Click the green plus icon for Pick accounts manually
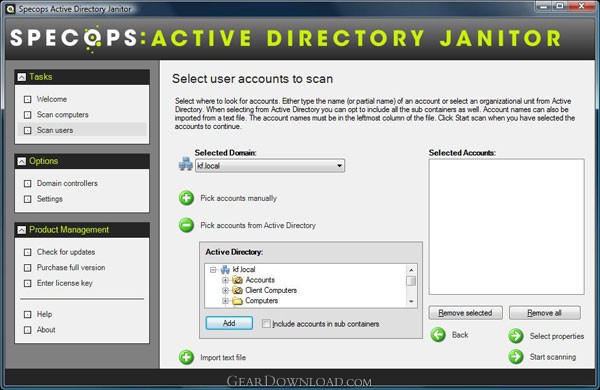This screenshot has width=600, height=390. tap(186, 198)
